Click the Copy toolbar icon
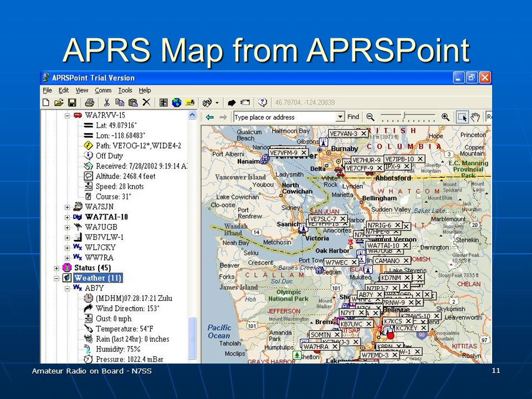Viewport: 532px width, 399px height. pyautogui.click(x=120, y=103)
